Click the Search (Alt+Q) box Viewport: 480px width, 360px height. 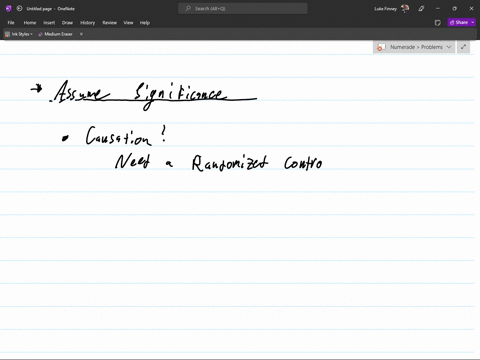[x=243, y=9]
